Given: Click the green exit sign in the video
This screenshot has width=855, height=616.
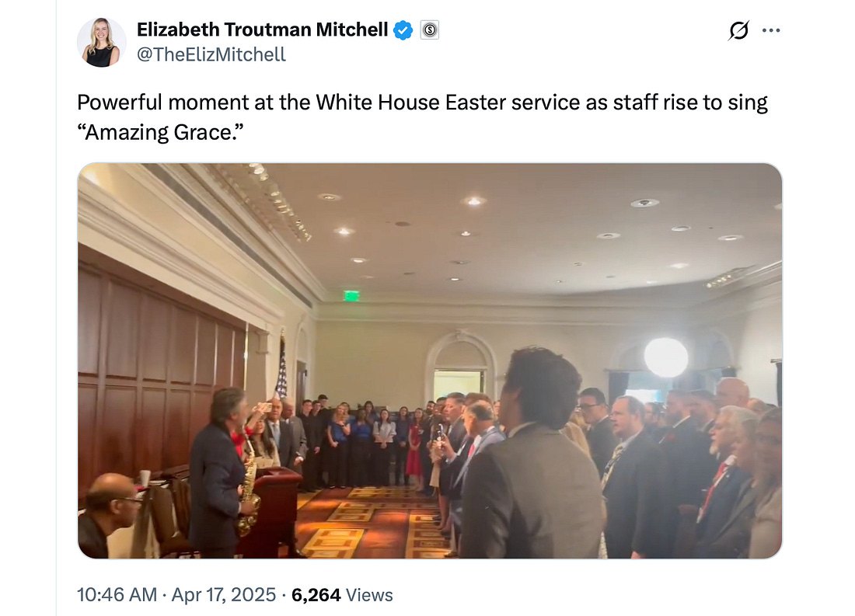Looking at the screenshot, I should click(x=351, y=295).
